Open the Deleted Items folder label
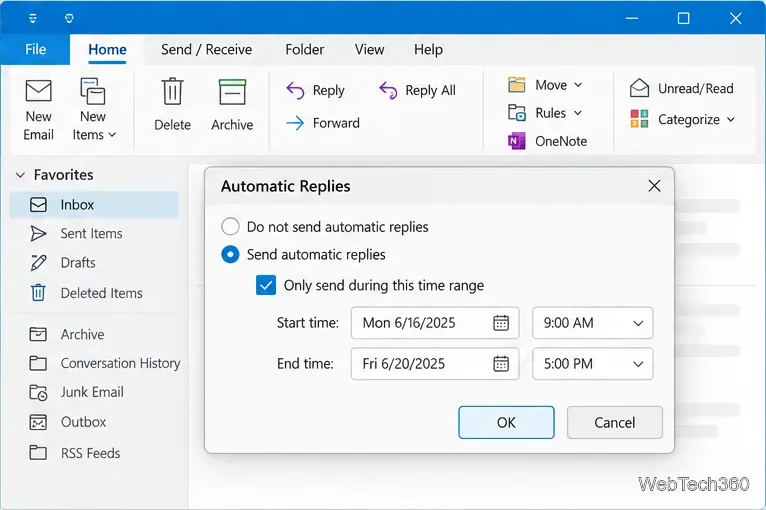Screen dimensions: 766x510 point(102,293)
